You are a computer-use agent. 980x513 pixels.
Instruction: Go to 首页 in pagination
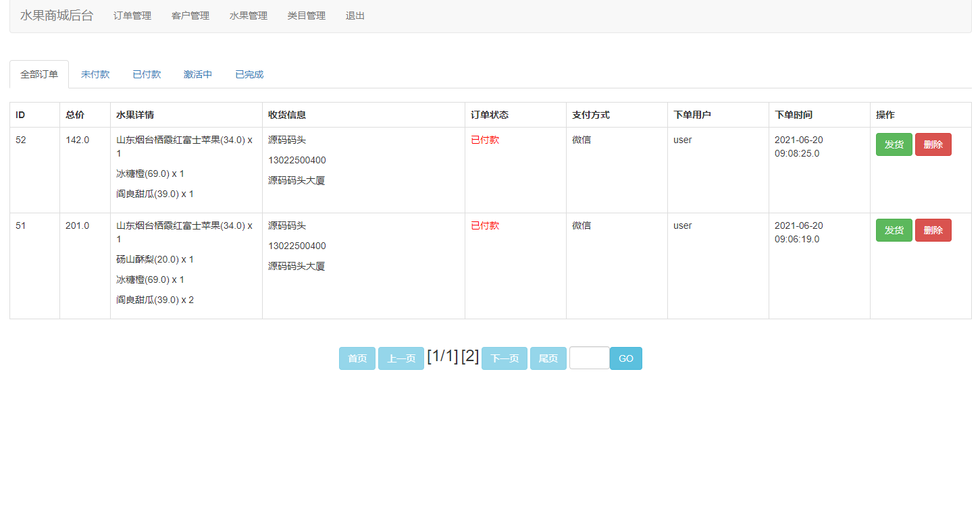(x=357, y=358)
